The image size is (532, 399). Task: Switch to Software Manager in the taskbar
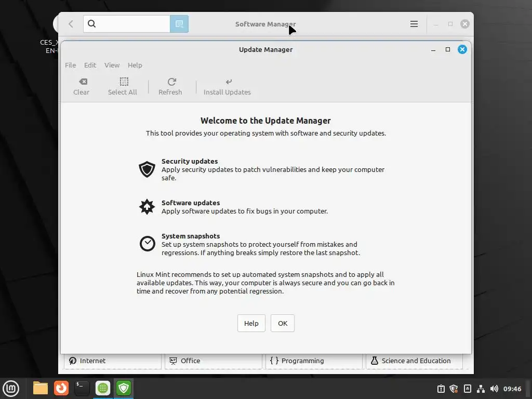coord(103,388)
